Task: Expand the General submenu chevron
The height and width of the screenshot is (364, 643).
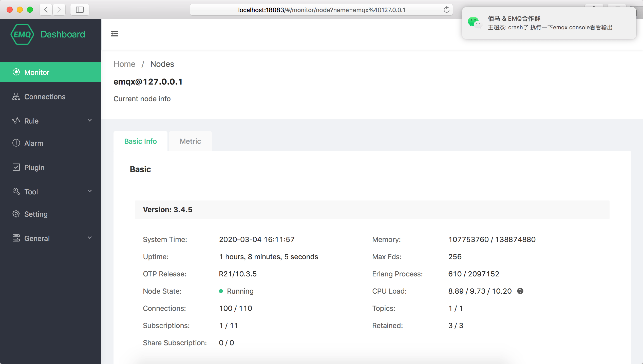Action: point(90,238)
